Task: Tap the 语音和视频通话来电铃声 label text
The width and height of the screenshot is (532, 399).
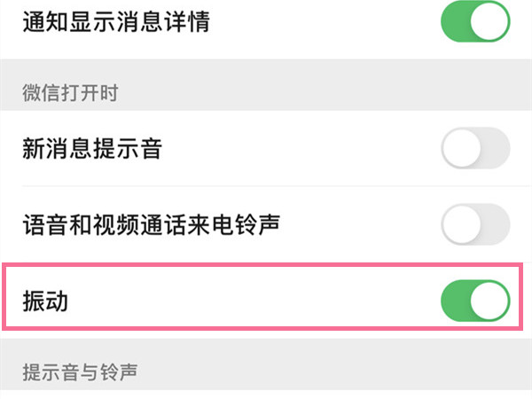Action: (x=151, y=225)
